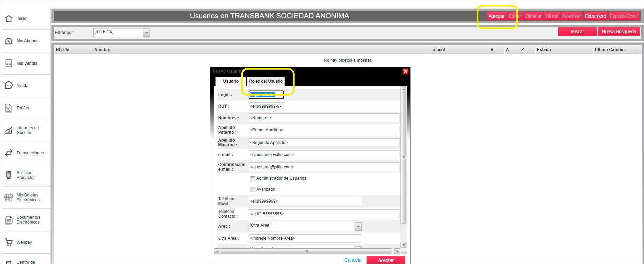Click the Extranjero toolbar button
This screenshot has width=644, height=264.
595,16
